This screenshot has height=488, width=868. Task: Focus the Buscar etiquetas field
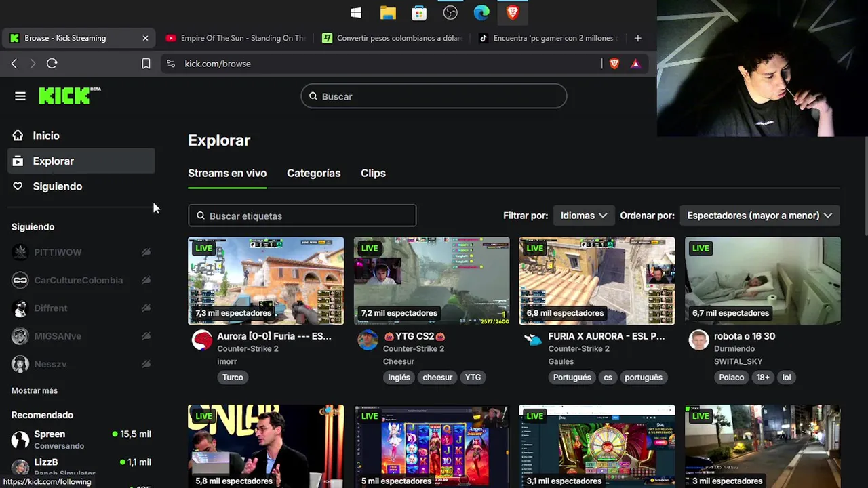[x=302, y=216]
